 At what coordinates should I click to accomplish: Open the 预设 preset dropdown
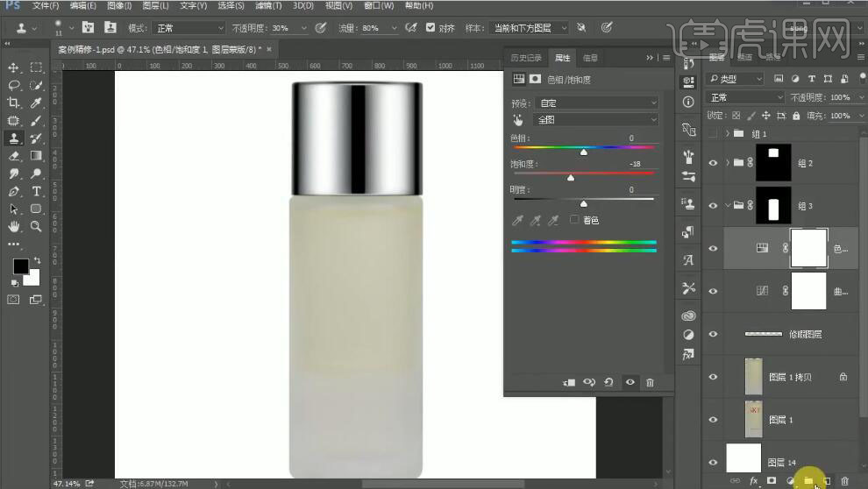[596, 103]
